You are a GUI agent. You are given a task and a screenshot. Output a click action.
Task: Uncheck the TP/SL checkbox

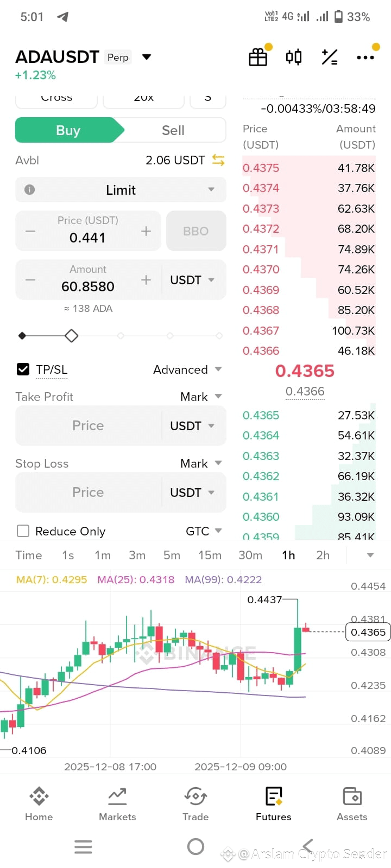click(x=23, y=369)
